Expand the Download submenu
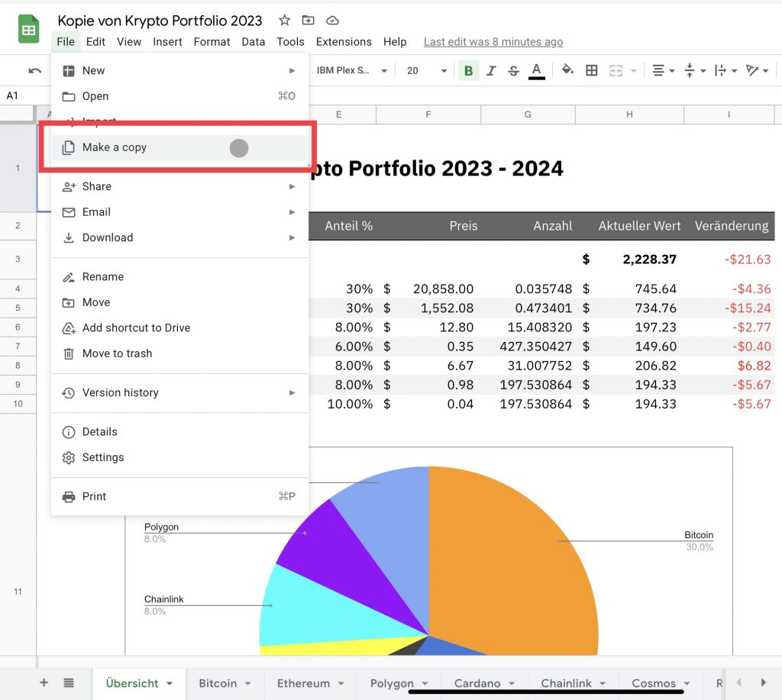The width and height of the screenshot is (782, 700). (179, 238)
